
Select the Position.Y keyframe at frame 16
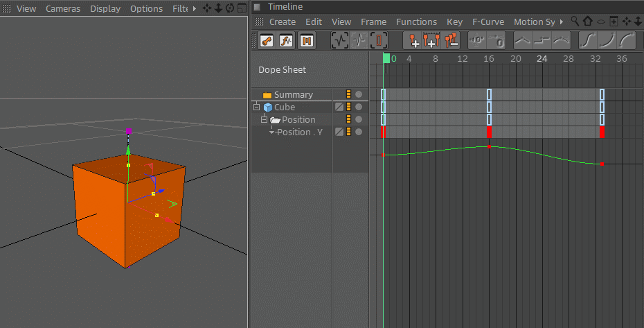[489, 132]
